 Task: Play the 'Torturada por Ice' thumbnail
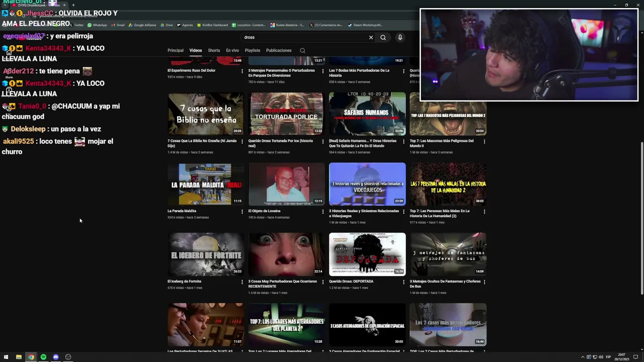tap(286, 114)
